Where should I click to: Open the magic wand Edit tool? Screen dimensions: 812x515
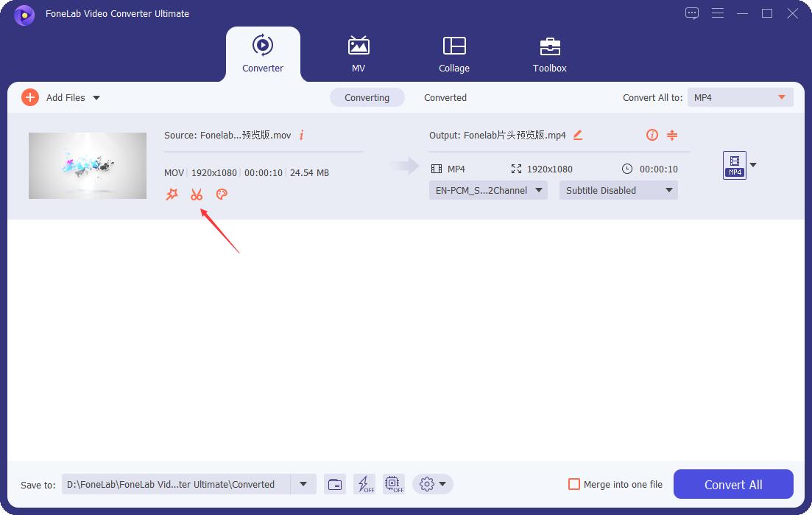172,195
